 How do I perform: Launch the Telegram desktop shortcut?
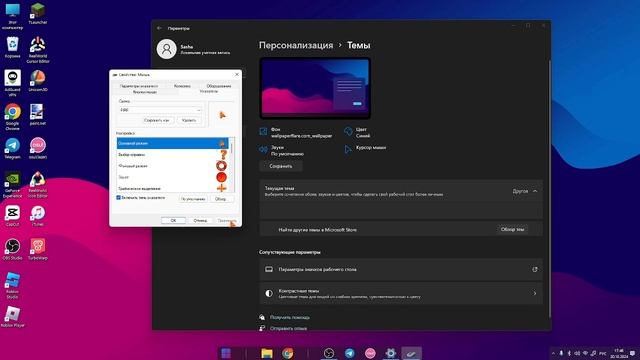tap(12, 148)
